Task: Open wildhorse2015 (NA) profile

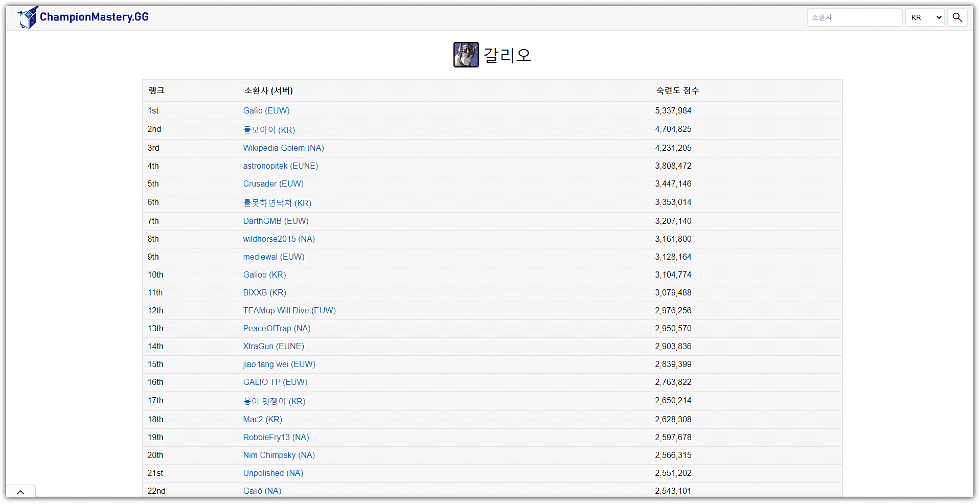Action: 279,239
